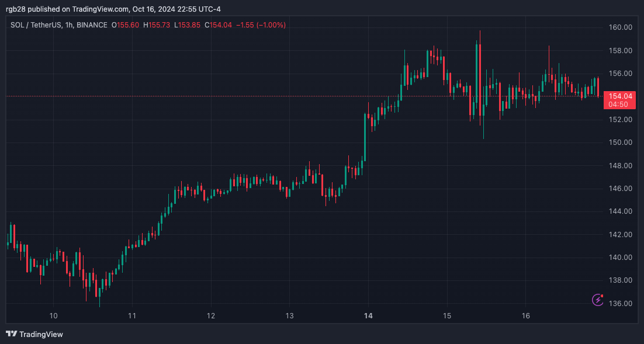This screenshot has width=644, height=344.
Task: Click the rgb28 published on TradingView.com header
Action: tap(82, 9)
